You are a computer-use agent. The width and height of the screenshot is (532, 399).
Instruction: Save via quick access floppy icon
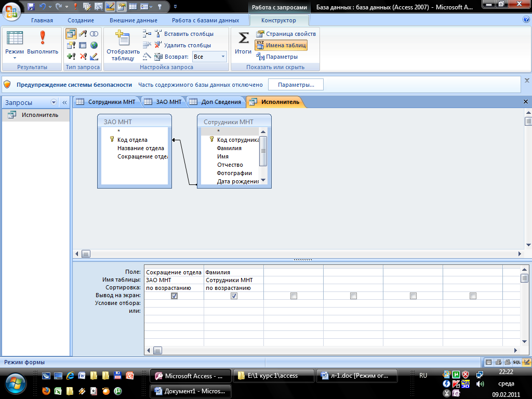click(31, 6)
